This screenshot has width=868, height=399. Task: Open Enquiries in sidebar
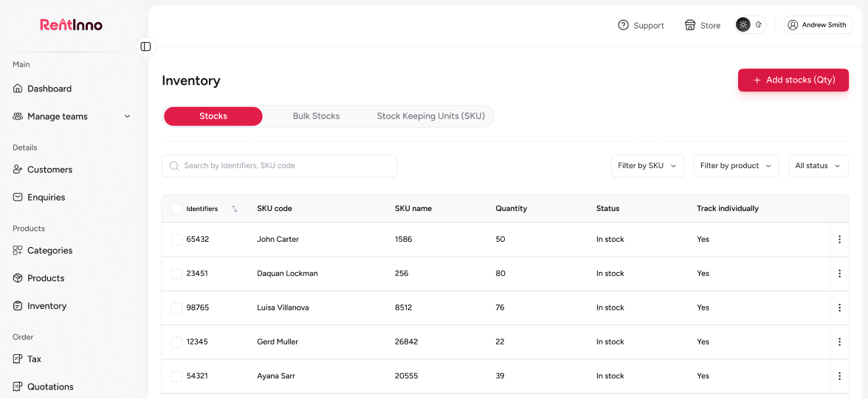click(x=38, y=197)
